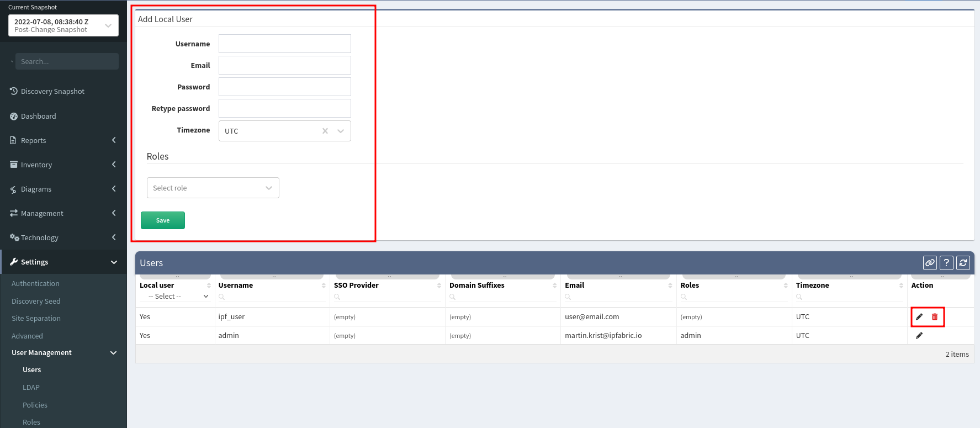Click the Reports document icon
The height and width of the screenshot is (428, 980).
13,140
